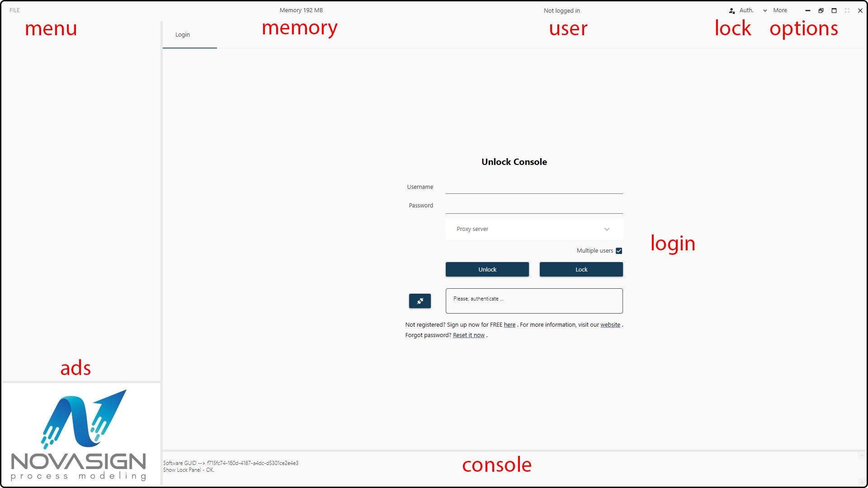This screenshot has width=868, height=488.
Task: Click the 'Please, authenticate ...' message box
Action: coord(534,301)
